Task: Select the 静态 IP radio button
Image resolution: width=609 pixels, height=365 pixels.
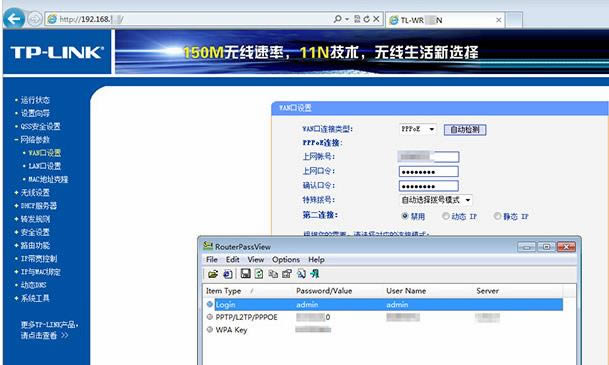Action: tap(497, 216)
